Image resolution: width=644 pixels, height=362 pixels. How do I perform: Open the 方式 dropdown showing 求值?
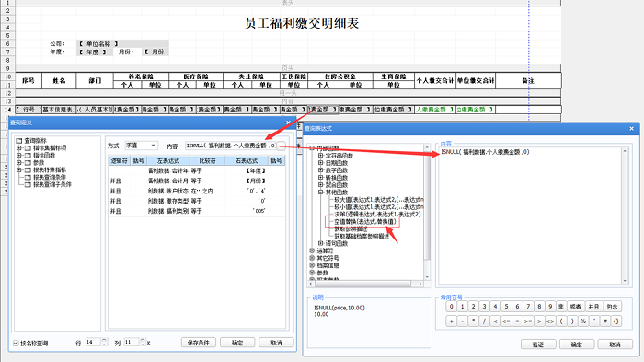[142, 146]
